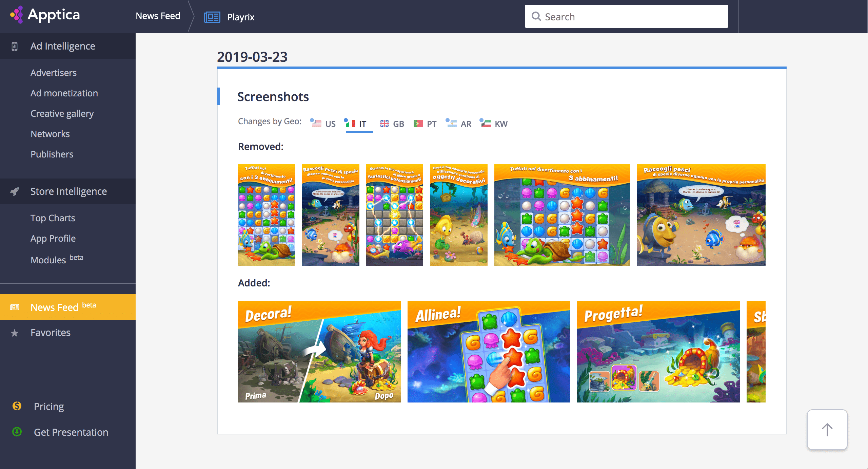Open added 'Allinea!' screenshot
The image size is (868, 469).
coord(489,352)
